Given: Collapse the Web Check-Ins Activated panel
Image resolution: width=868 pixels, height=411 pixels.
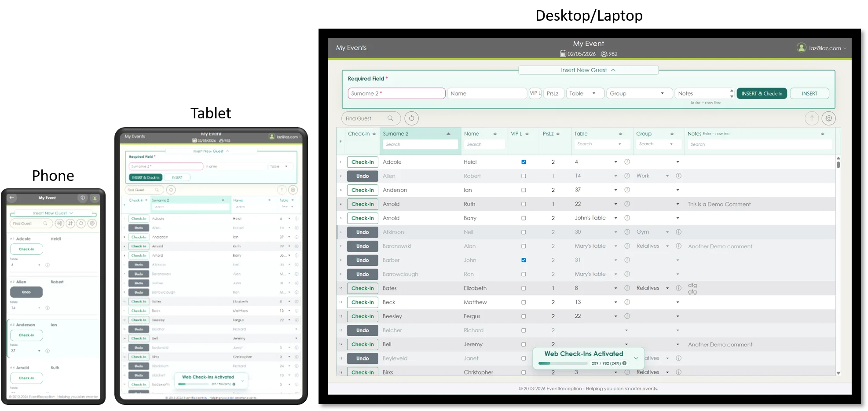Looking at the screenshot, I should [x=636, y=358].
